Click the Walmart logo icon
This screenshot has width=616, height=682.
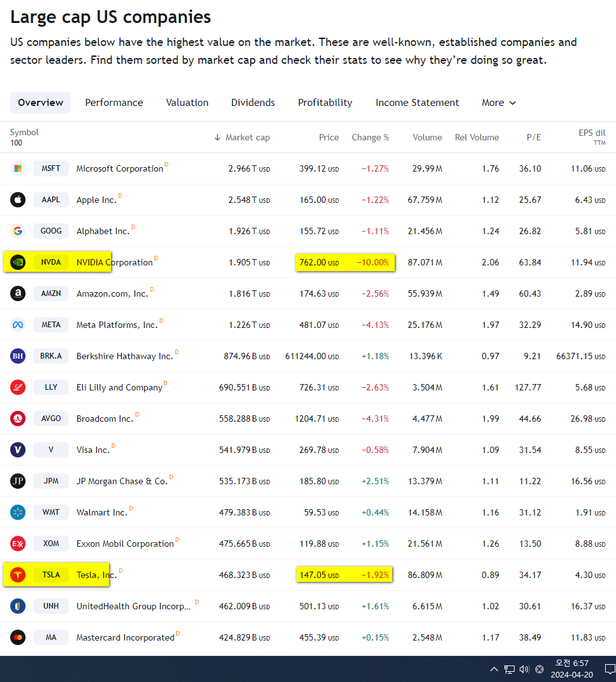pos(18,512)
